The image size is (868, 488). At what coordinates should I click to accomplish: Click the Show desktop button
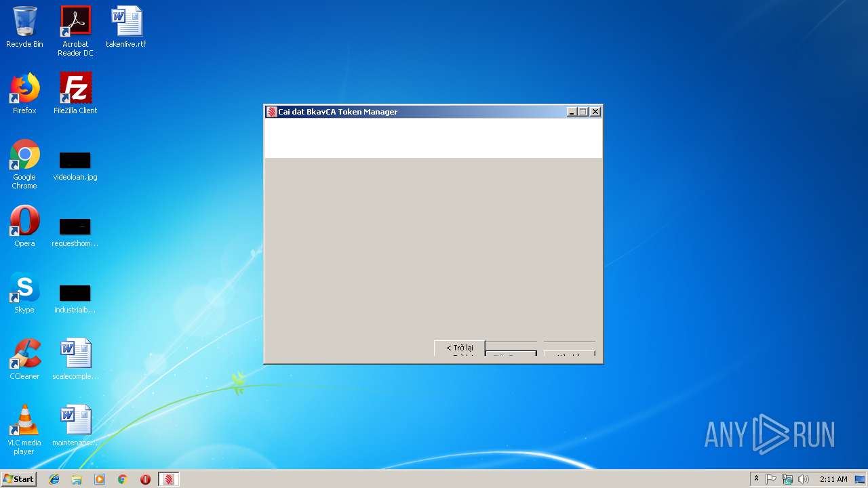(x=861, y=479)
